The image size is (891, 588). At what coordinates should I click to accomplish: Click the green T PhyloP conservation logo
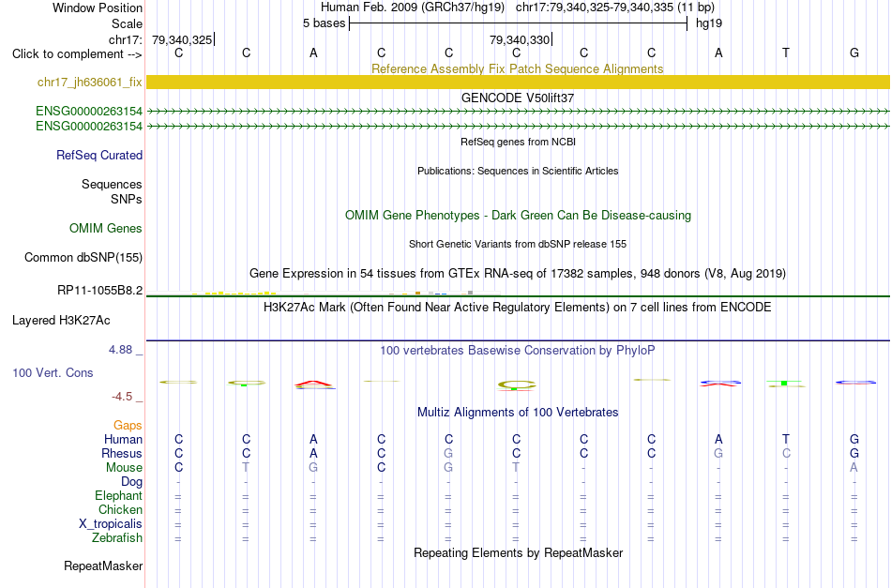click(785, 384)
